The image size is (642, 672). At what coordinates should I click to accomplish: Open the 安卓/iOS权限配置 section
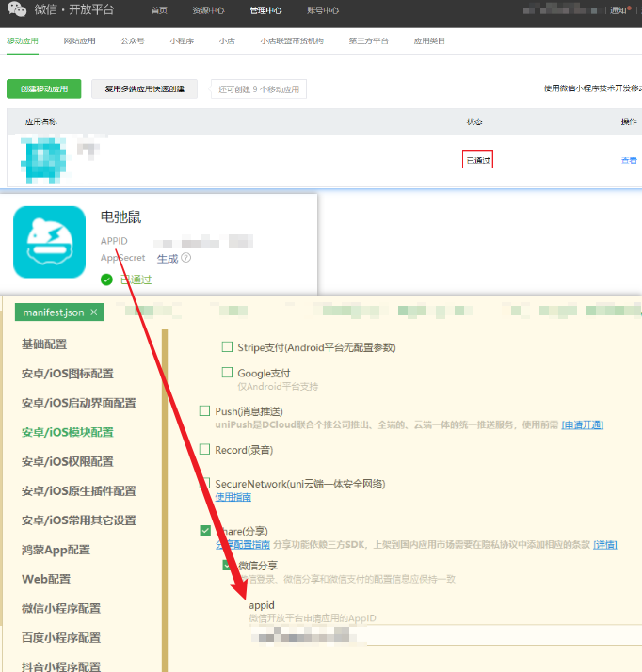coord(68,461)
